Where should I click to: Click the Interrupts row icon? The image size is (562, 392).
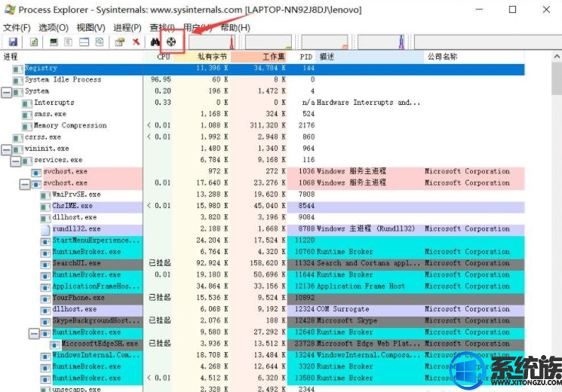tap(27, 103)
